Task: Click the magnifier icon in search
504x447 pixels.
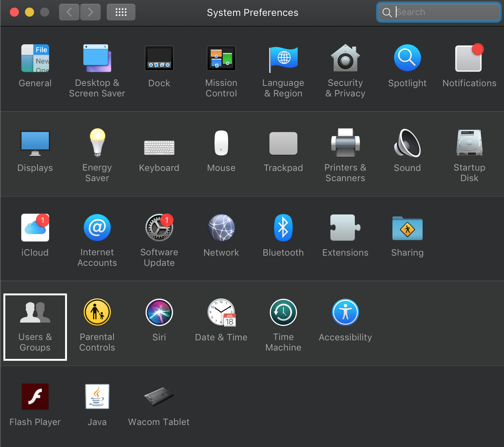Action: (x=387, y=12)
